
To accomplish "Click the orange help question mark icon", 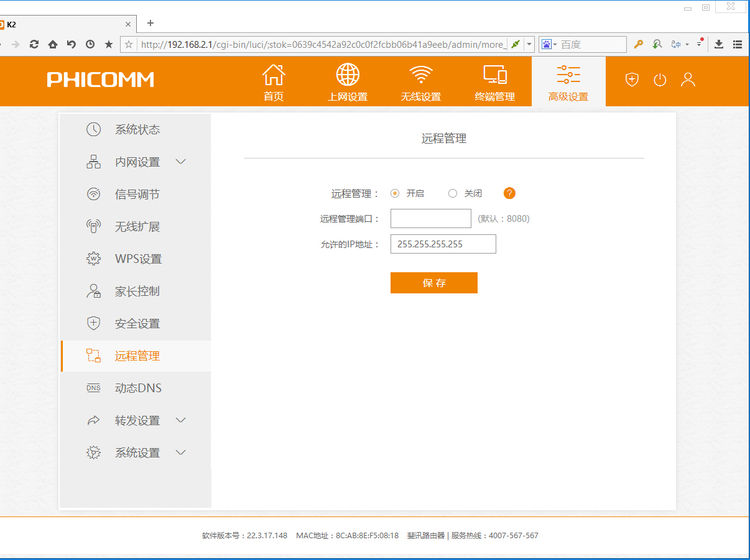I will 509,193.
